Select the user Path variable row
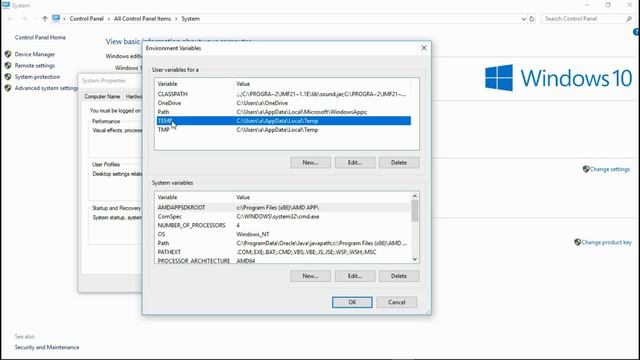This screenshot has height=360, width=640. pyautogui.click(x=284, y=112)
